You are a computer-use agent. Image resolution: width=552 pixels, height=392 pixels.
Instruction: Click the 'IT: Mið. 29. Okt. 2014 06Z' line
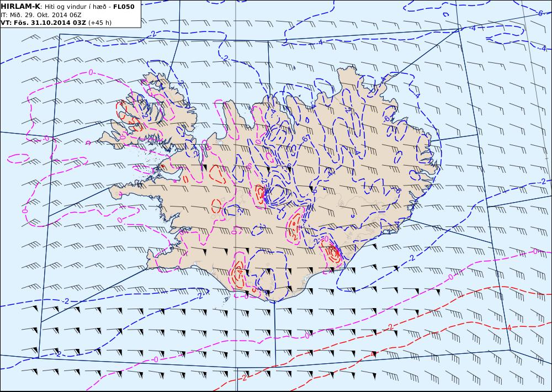click(41, 15)
